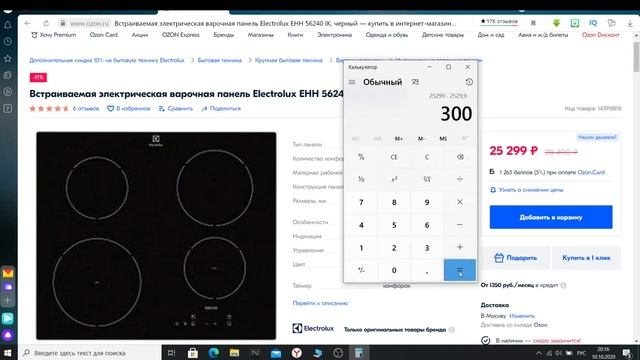Click Перейти к описанию link
This screenshot has height=360, width=640.
click(320, 303)
